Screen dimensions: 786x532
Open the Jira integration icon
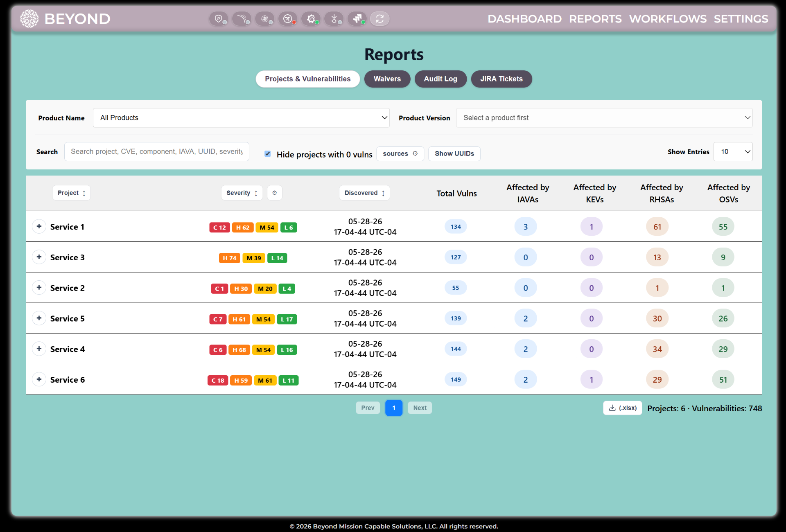click(357, 19)
